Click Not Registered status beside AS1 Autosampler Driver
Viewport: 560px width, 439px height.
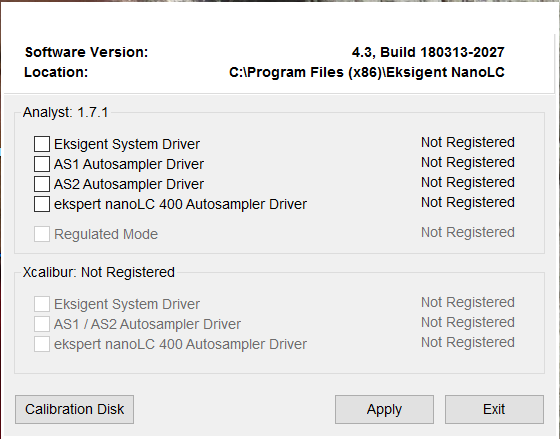[468, 162]
